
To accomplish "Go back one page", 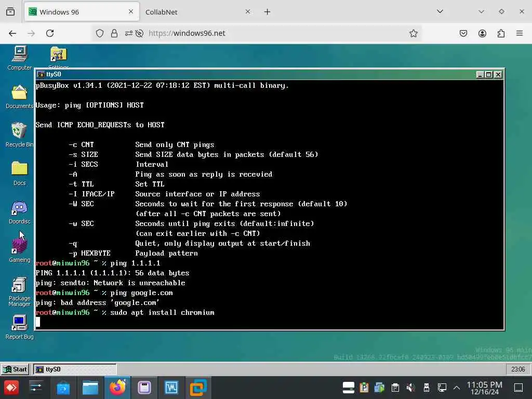I will coord(12,33).
